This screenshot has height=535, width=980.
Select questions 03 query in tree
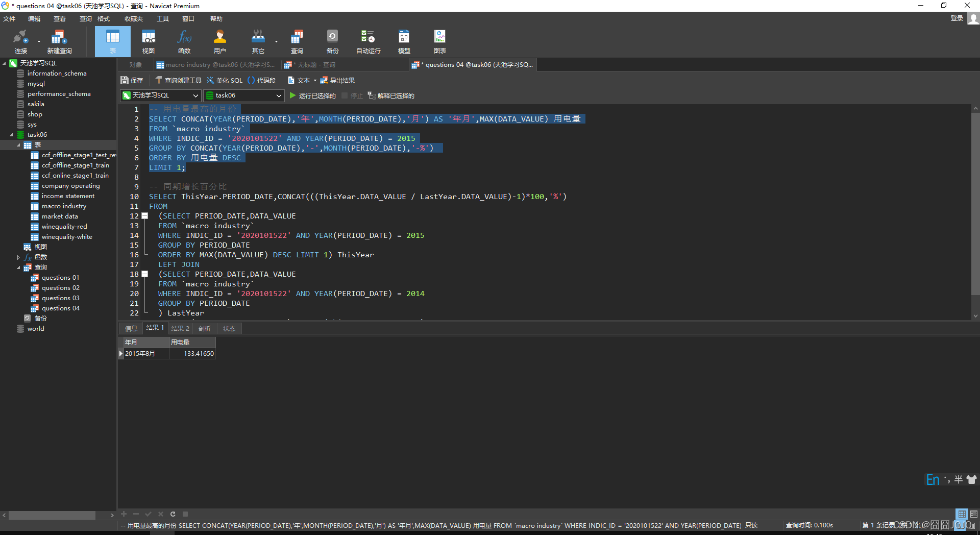(60, 298)
